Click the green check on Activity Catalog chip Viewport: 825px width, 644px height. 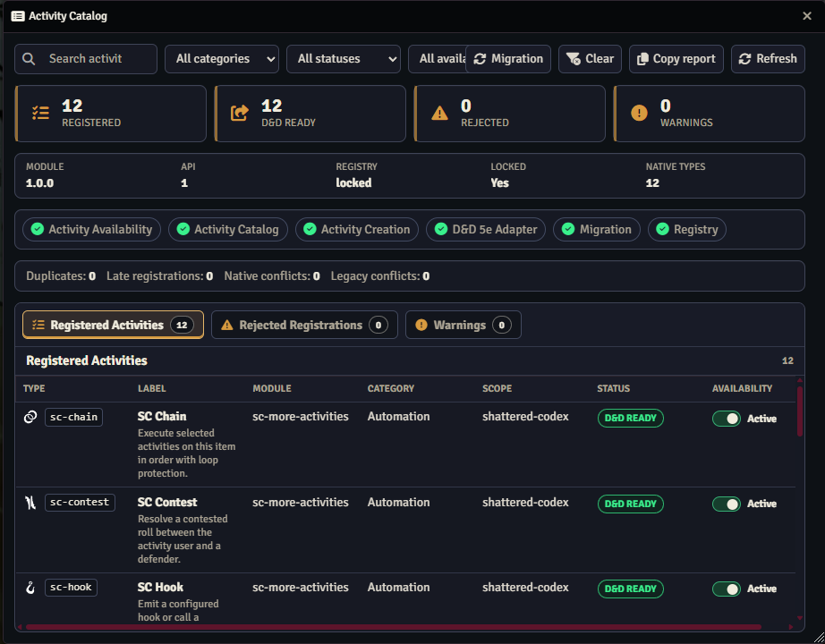pos(183,229)
